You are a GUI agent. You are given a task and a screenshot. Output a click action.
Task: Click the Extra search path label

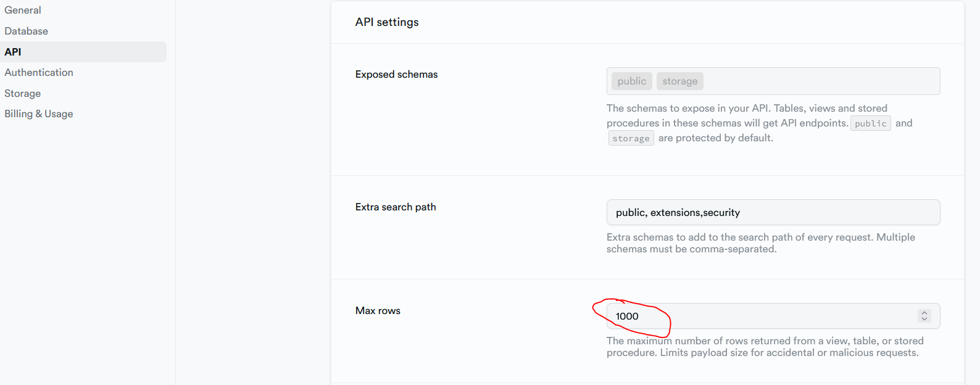396,207
